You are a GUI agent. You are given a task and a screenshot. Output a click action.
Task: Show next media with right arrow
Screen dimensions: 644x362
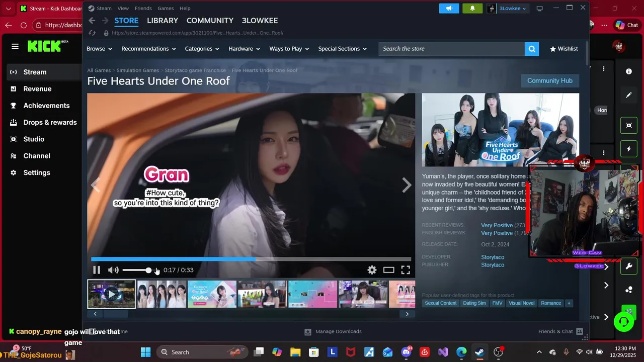point(407,185)
